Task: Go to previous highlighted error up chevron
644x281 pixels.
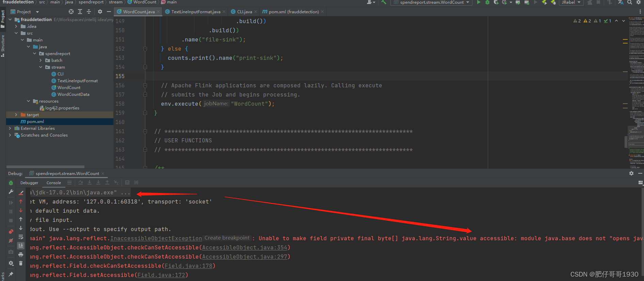Action: coord(616,21)
